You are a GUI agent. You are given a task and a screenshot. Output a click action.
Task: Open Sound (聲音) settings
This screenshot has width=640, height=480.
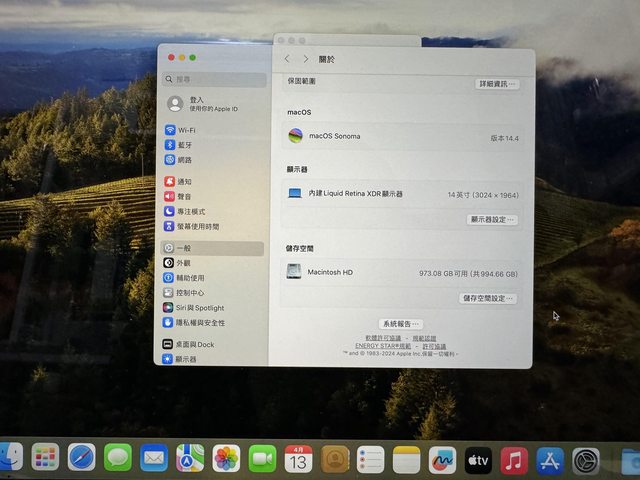pos(178,196)
